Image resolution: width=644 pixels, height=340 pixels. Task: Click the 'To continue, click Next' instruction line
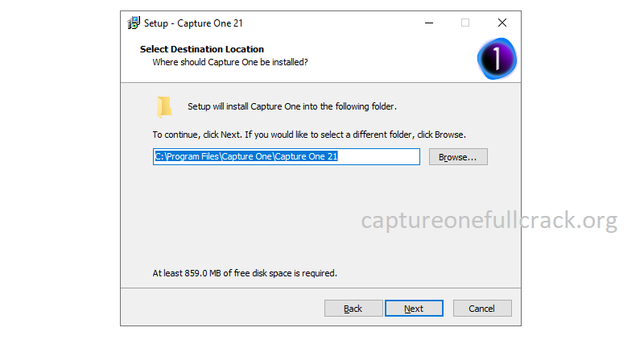(x=309, y=135)
